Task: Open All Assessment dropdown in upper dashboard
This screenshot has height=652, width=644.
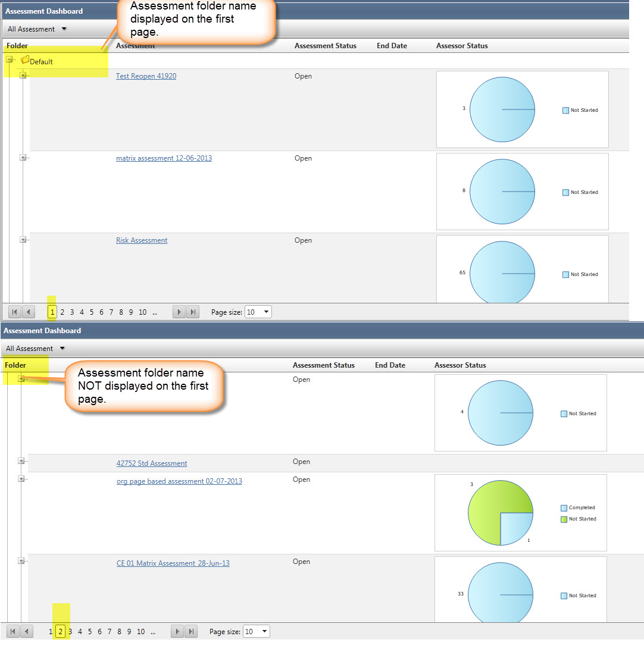Action: click(37, 29)
